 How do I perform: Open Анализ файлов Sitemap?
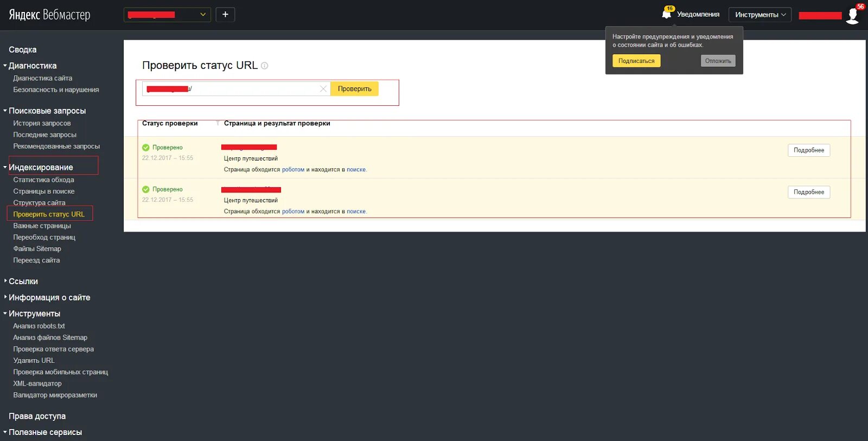50,337
